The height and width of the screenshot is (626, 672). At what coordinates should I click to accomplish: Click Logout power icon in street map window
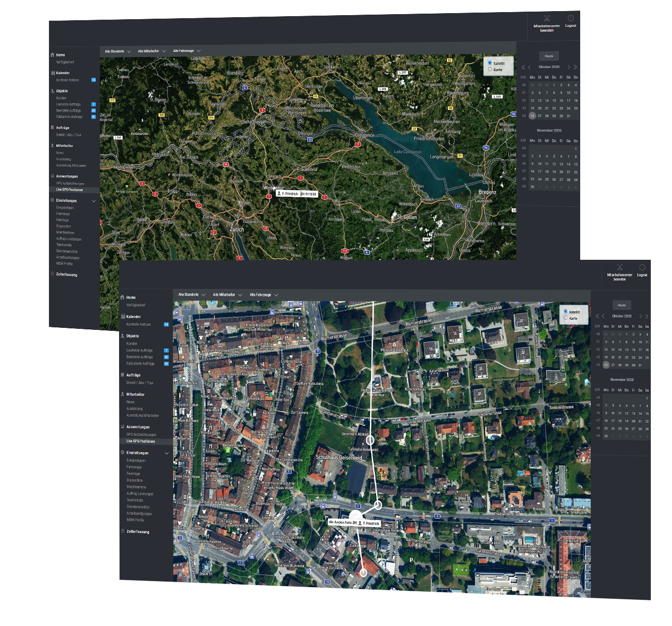(x=642, y=267)
